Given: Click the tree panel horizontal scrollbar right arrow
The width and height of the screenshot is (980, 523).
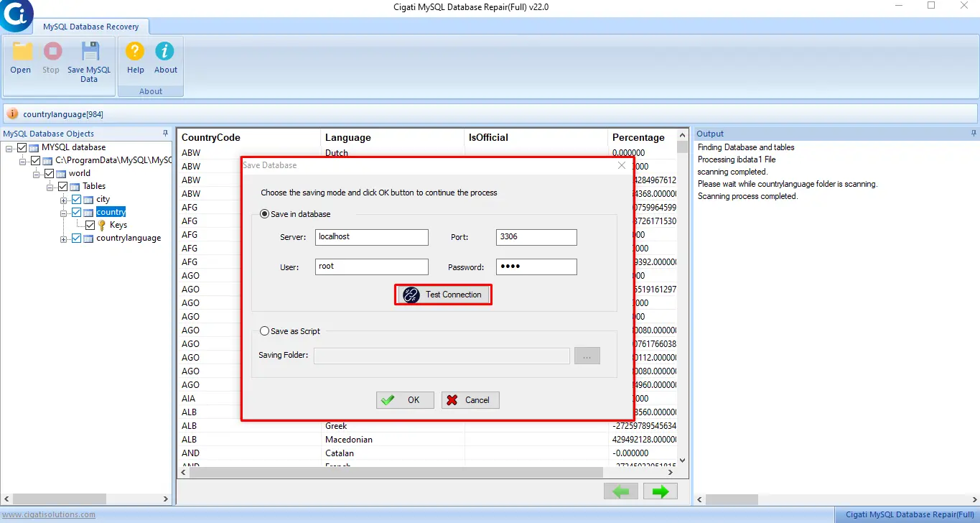Looking at the screenshot, I should point(166,499).
